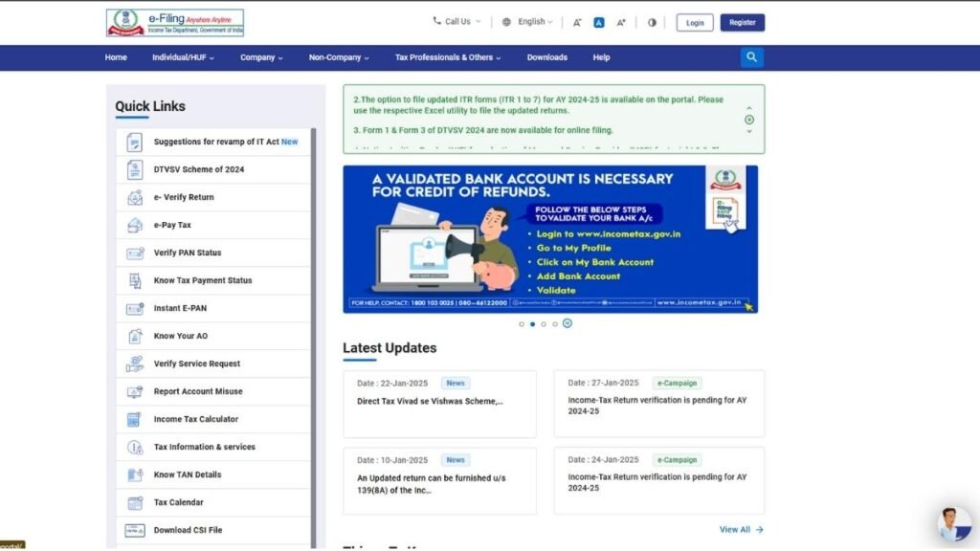Open the chatbot assistant avatar icon

[x=953, y=523]
